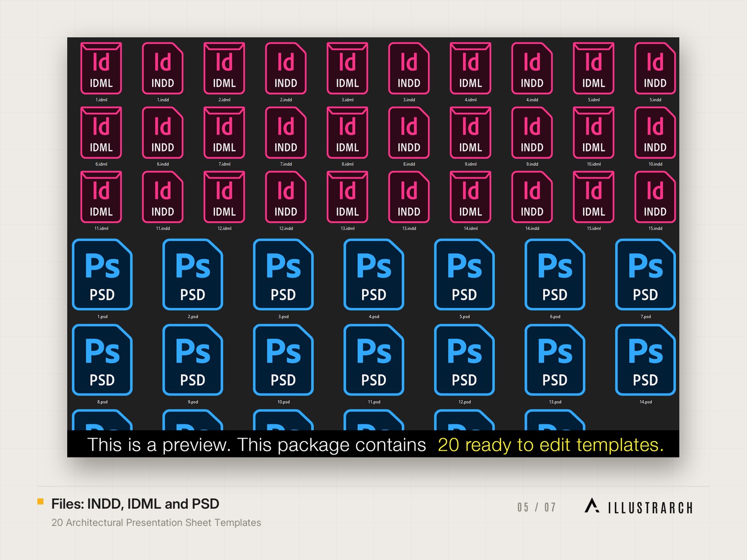Click the 15.idml file name label
The image size is (747, 560).
coord(594,229)
